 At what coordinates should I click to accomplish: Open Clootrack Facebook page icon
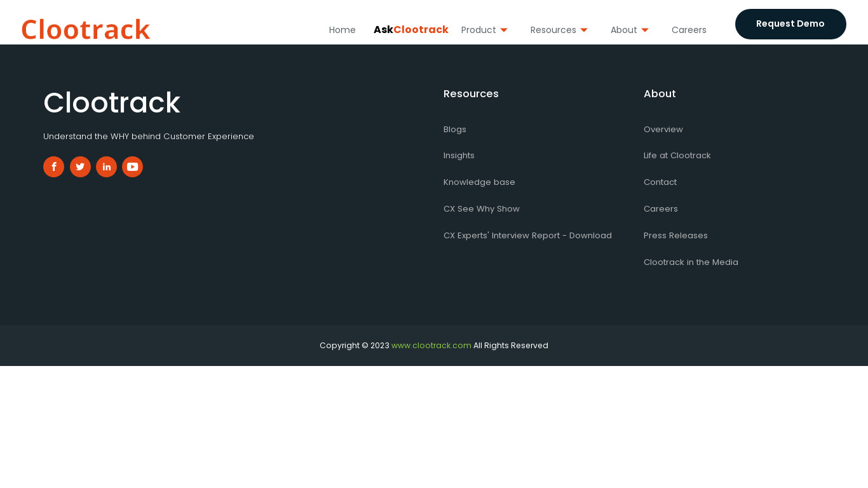tap(53, 166)
